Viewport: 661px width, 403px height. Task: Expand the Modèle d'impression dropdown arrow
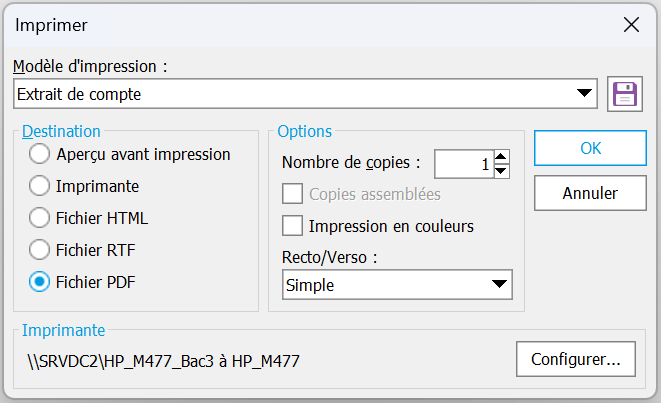coord(586,95)
